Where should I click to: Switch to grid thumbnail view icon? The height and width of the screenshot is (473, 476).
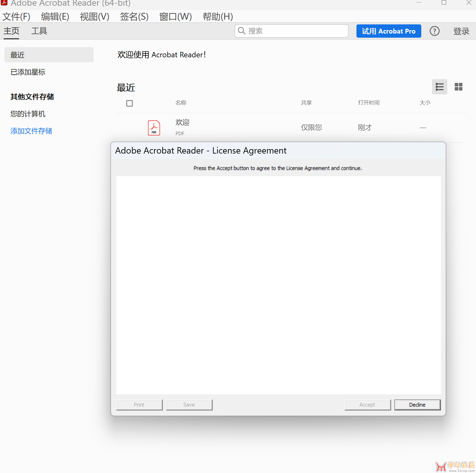(x=459, y=87)
